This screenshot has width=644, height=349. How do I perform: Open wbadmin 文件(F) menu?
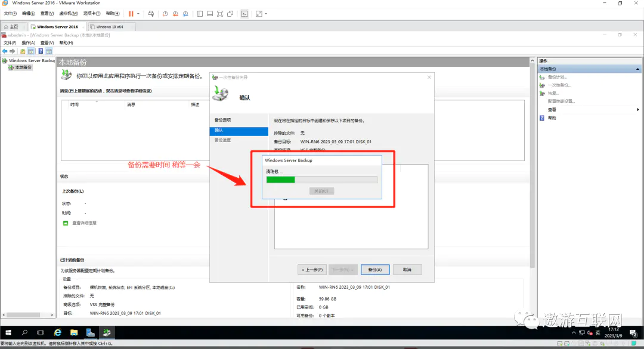click(x=10, y=43)
